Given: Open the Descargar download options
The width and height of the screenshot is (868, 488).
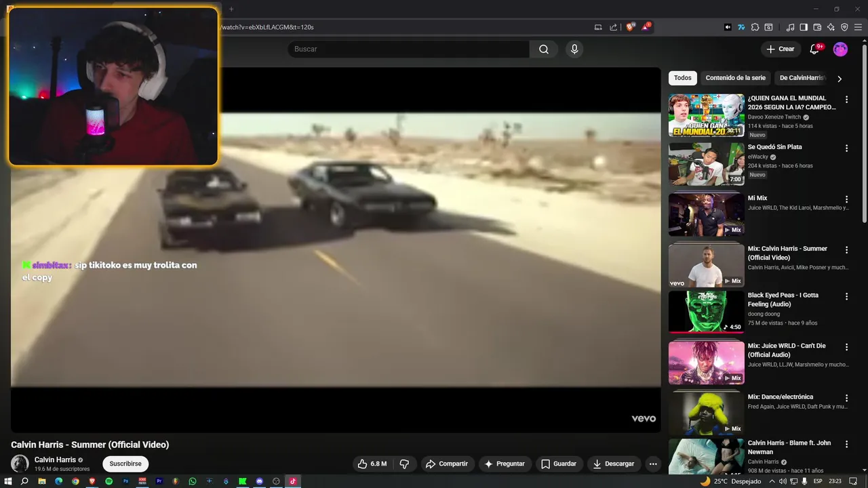Looking at the screenshot, I should click(614, 464).
